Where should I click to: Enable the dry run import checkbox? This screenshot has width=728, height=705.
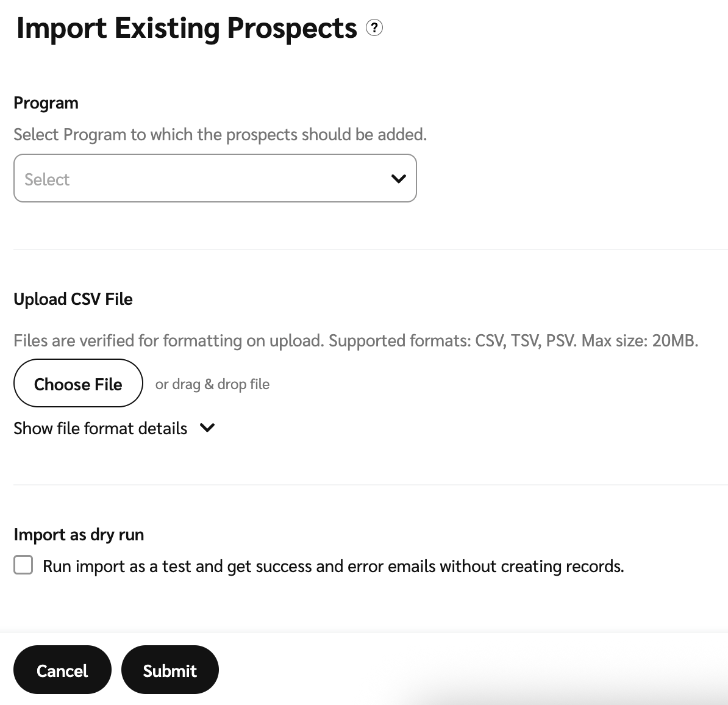click(x=23, y=565)
